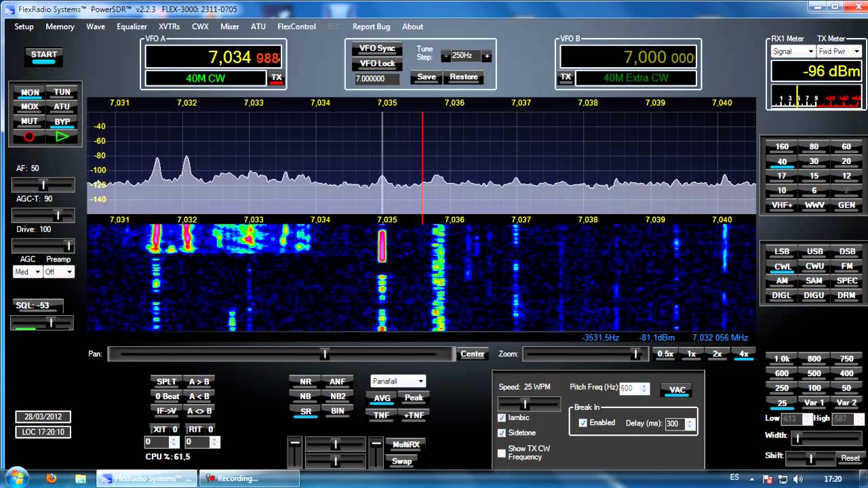This screenshot has width=868, height=488.
Task: Open the Equalizer menu
Action: click(132, 27)
